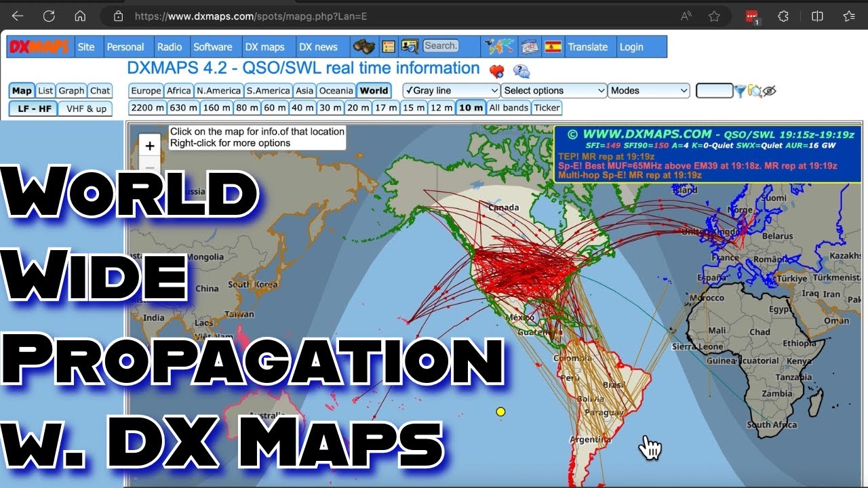The width and height of the screenshot is (868, 488).
Task: Switch to Graph view
Action: point(71,91)
